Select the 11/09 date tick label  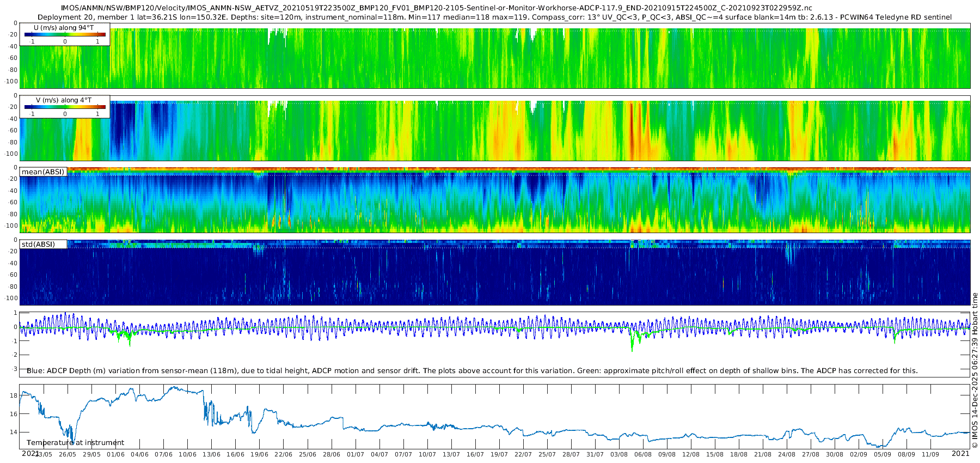click(x=930, y=454)
